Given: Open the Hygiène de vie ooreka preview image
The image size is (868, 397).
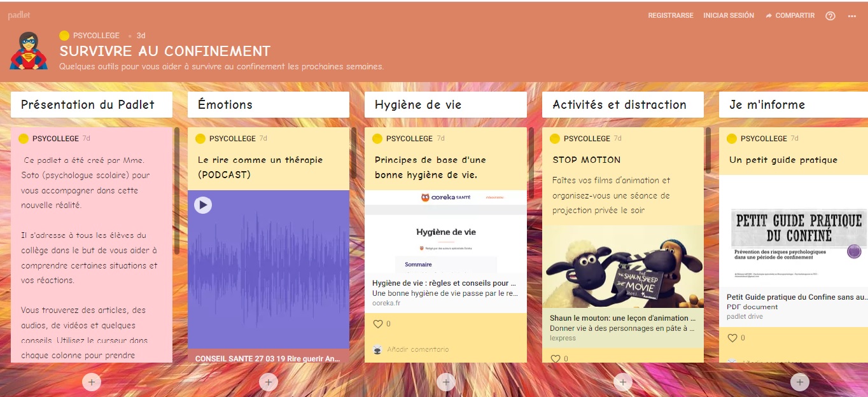Looking at the screenshot, I should coord(445,232).
